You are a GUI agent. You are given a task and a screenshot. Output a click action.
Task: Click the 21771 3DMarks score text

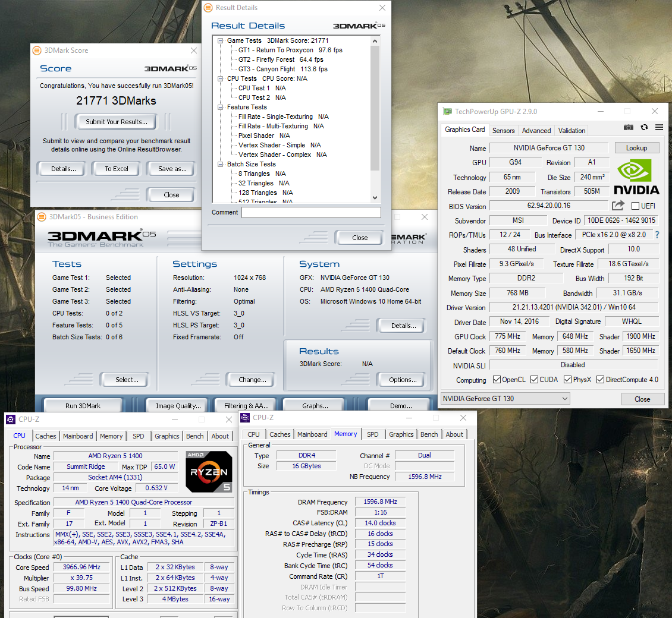116,100
